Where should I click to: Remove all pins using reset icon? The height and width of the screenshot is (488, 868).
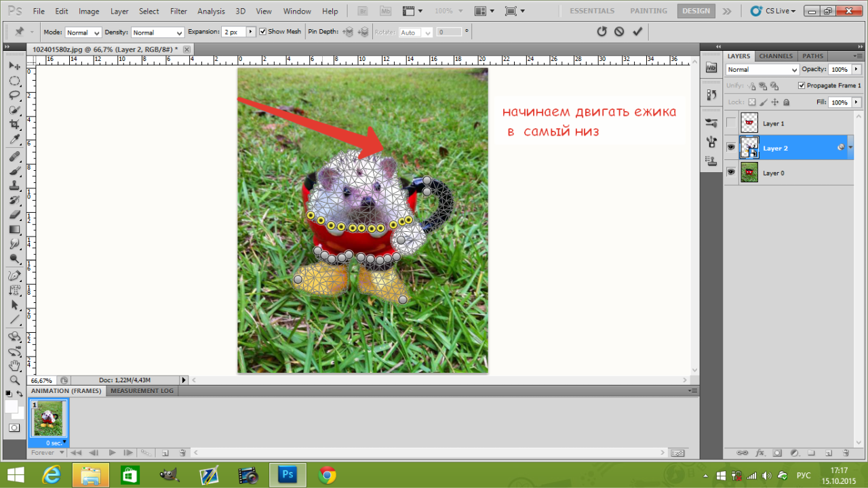601,32
